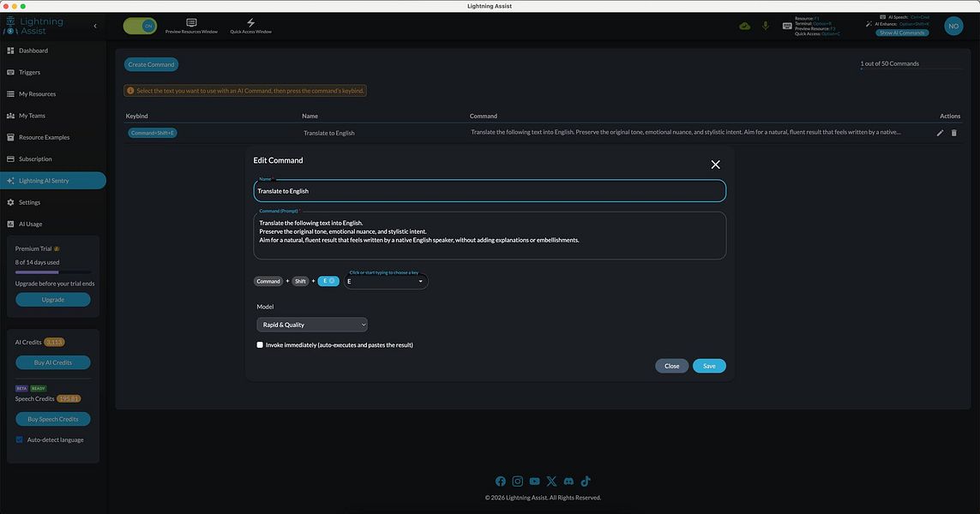Image resolution: width=980 pixels, height=514 pixels.
Task: Open the NO user avatar menu
Action: pos(953,26)
